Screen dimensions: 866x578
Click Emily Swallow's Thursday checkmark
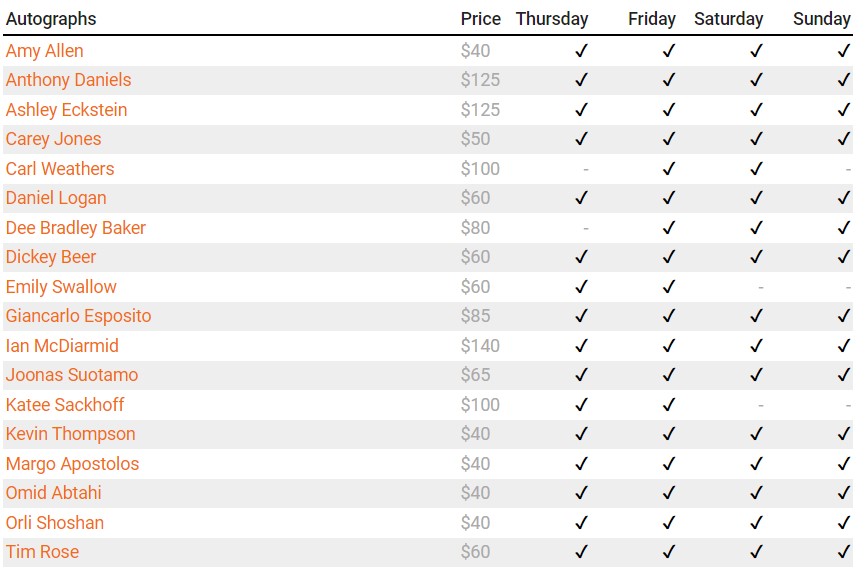tap(581, 287)
